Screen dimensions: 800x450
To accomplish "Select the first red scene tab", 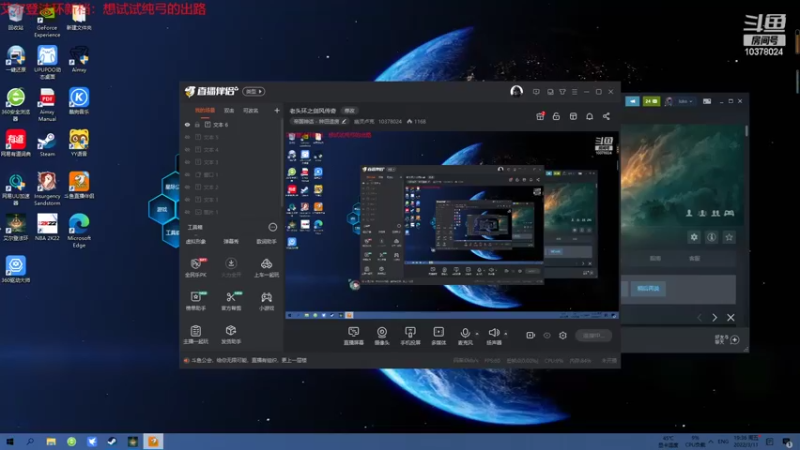I will tap(205, 110).
